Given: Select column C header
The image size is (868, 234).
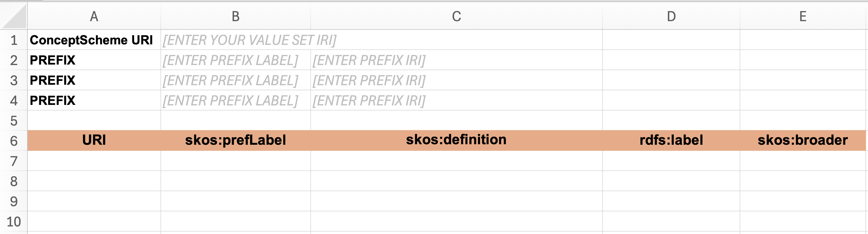Looking at the screenshot, I should 456,16.
